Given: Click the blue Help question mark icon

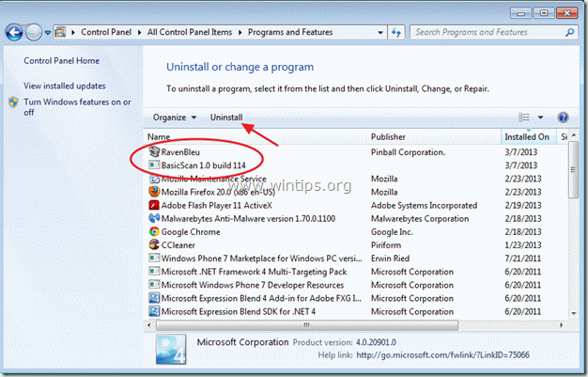Looking at the screenshot, I should coord(563,118).
